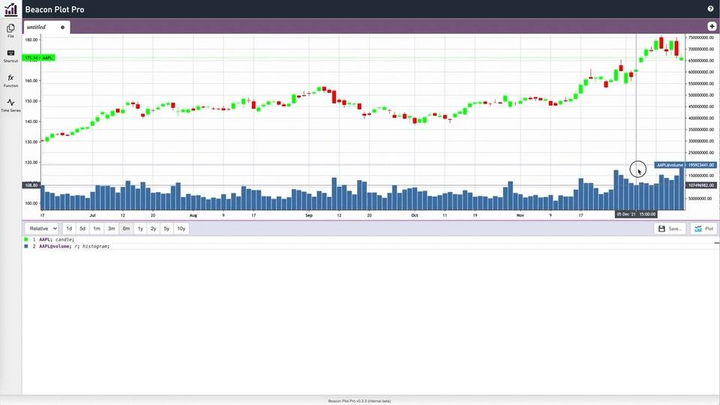Set range to 1d

click(69, 229)
